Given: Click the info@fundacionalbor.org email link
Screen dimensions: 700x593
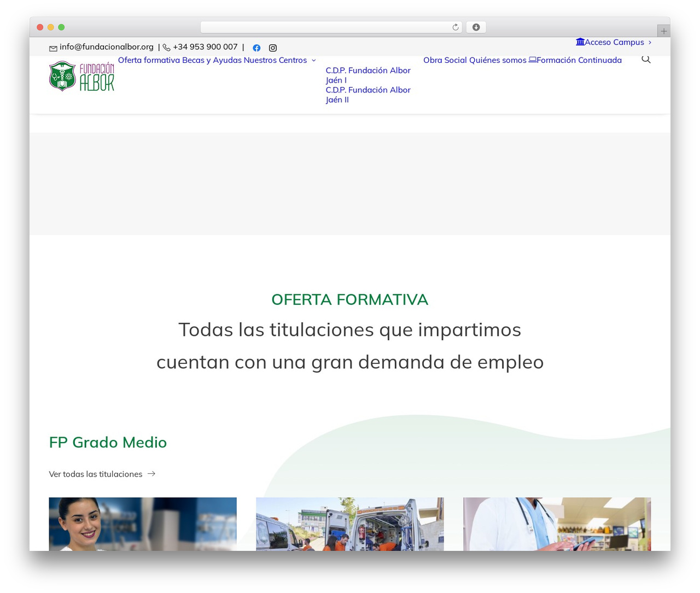Looking at the screenshot, I should [x=107, y=47].
